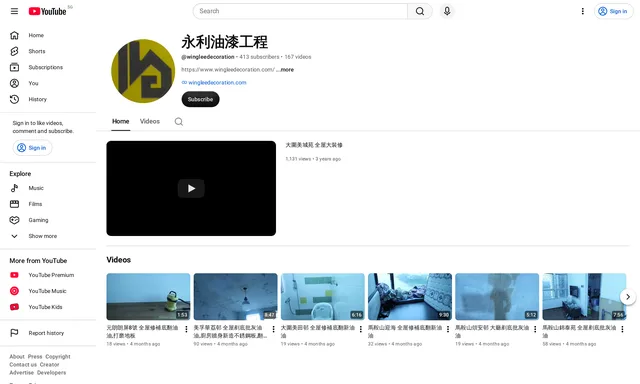The height and width of the screenshot is (384, 640).
Task: Play the featured video
Action: click(x=191, y=188)
